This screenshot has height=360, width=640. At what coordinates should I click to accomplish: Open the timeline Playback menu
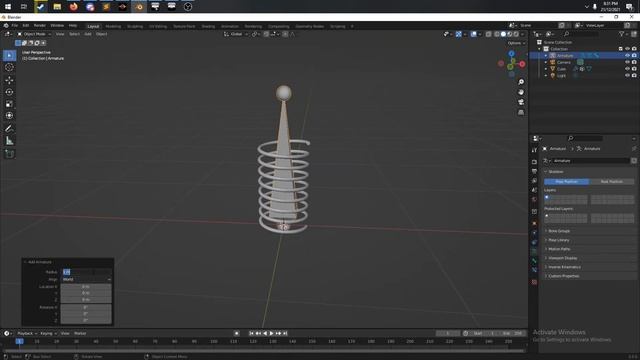[27, 333]
